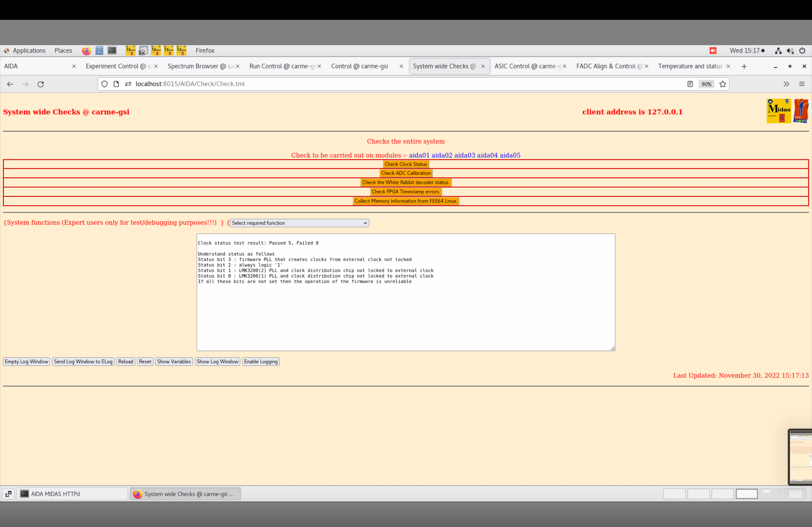
Task: Open Firefox hamburger application menu
Action: point(802,84)
